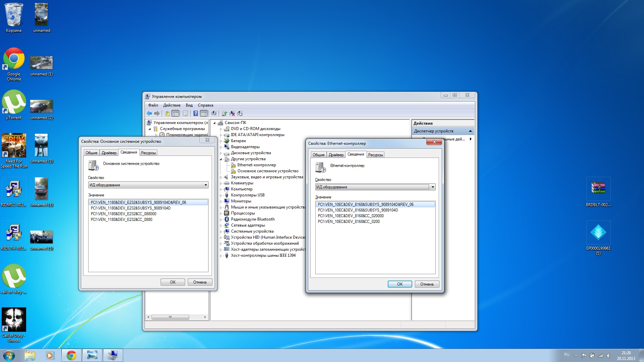Click the Update driver software toolbar icon
The image size is (644, 362).
click(224, 113)
